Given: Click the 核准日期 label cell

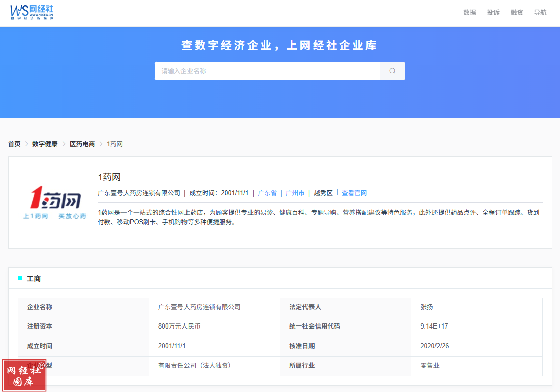Looking at the screenshot, I should (345, 346).
